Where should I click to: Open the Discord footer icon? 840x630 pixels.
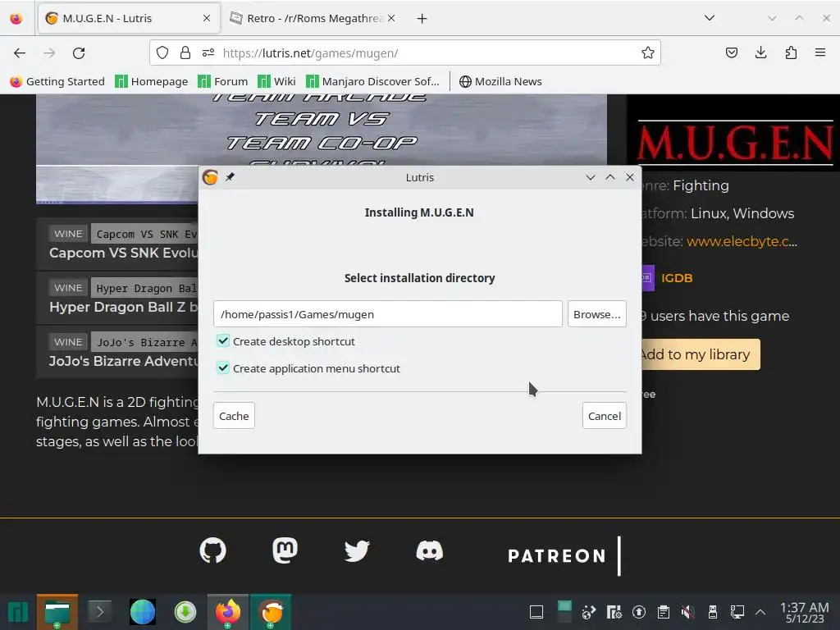point(430,550)
